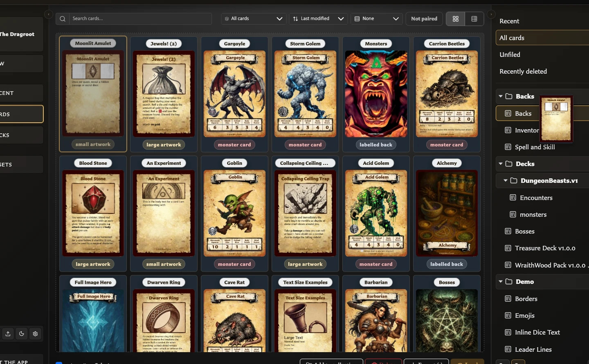This screenshot has width=589, height=364.
Task: Click the deck icon beside Inventory
Action: (508, 130)
